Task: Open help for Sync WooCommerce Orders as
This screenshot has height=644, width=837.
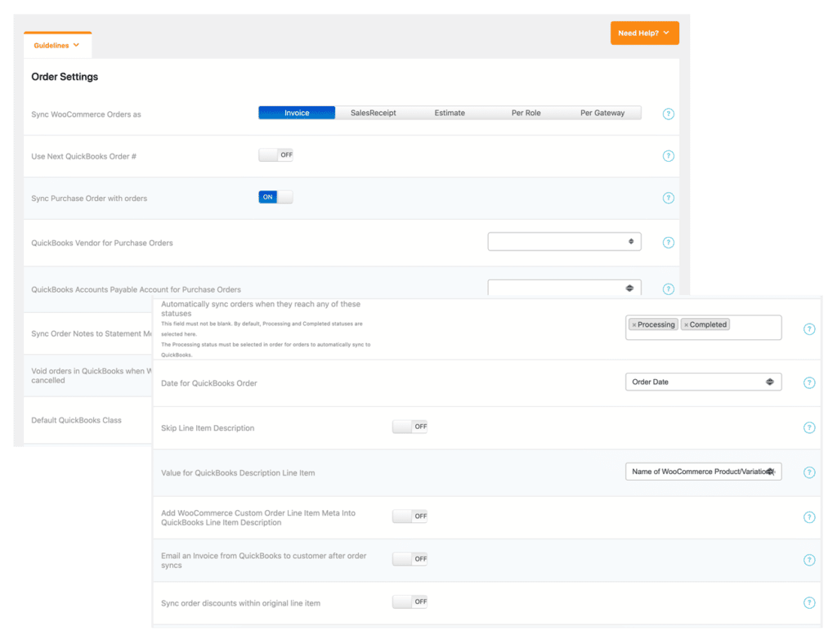Action: [669, 114]
